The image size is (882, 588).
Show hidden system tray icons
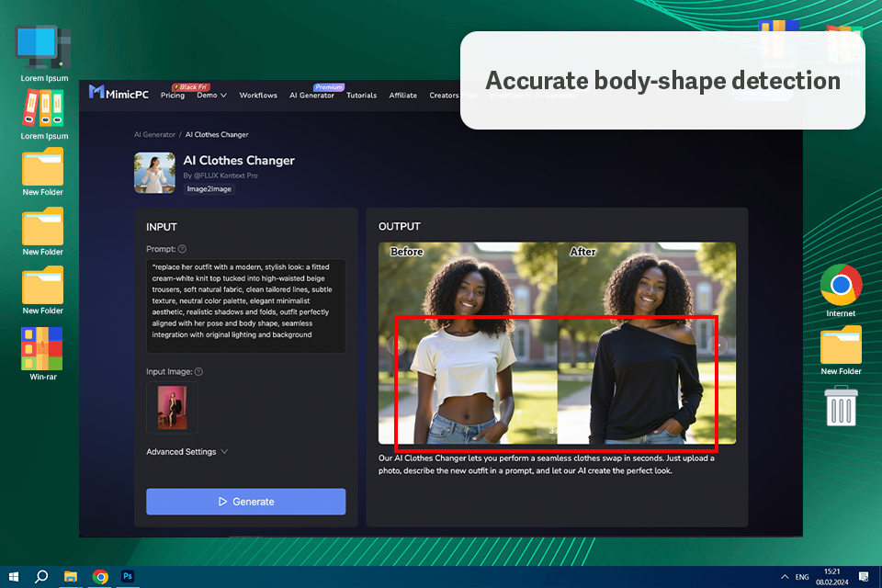[784, 577]
